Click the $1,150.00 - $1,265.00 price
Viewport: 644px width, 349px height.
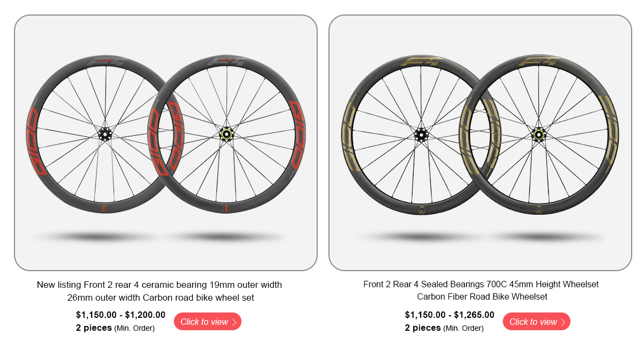[x=450, y=315]
